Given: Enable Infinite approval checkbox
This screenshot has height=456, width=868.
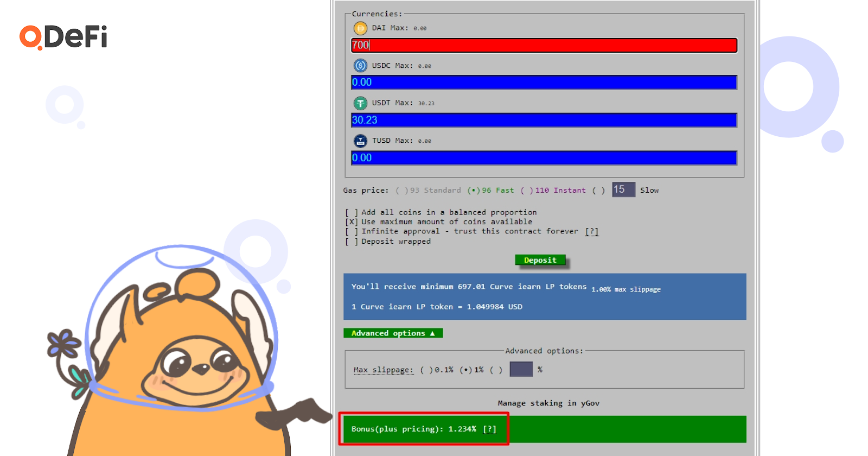Looking at the screenshot, I should point(352,232).
